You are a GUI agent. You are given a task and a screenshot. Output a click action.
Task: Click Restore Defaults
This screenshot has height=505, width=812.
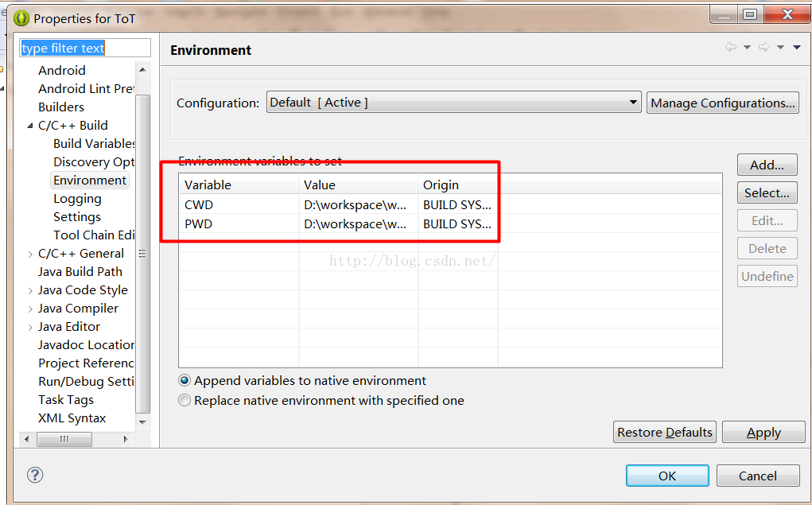(665, 432)
